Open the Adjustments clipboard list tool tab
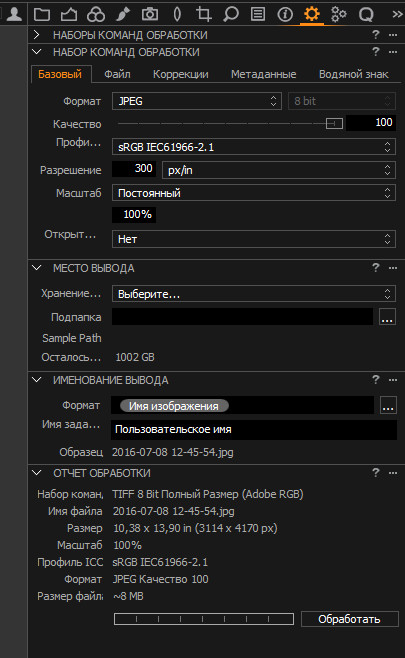The image size is (405, 658). (258, 14)
